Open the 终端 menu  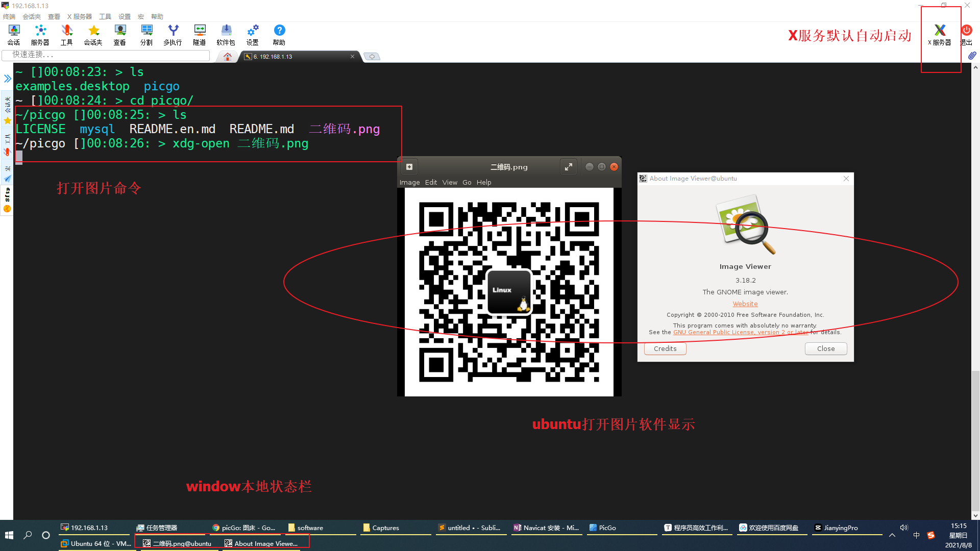pos(9,16)
